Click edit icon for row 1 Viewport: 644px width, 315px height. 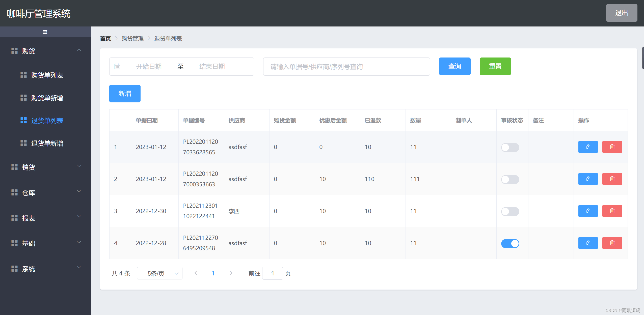(x=588, y=147)
